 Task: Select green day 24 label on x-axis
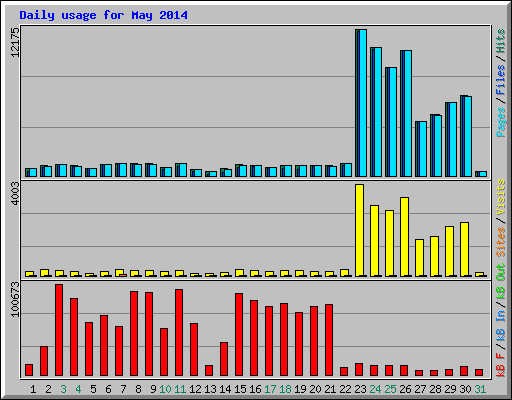pyautogui.click(x=375, y=389)
